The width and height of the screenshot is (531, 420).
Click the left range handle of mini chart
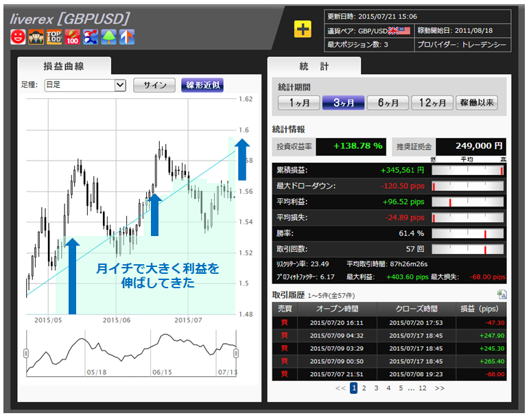coord(26,353)
